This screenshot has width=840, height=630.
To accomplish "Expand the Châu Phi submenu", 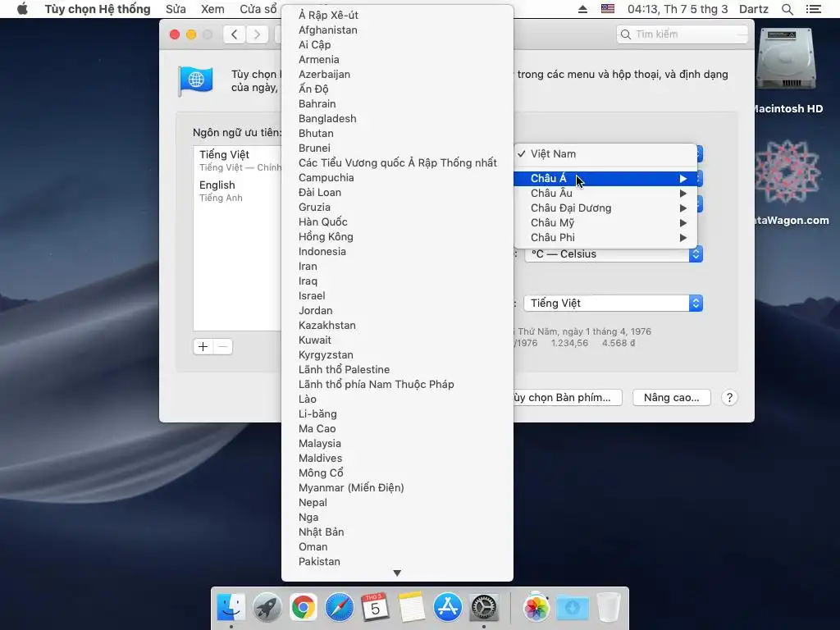I will pyautogui.click(x=605, y=237).
